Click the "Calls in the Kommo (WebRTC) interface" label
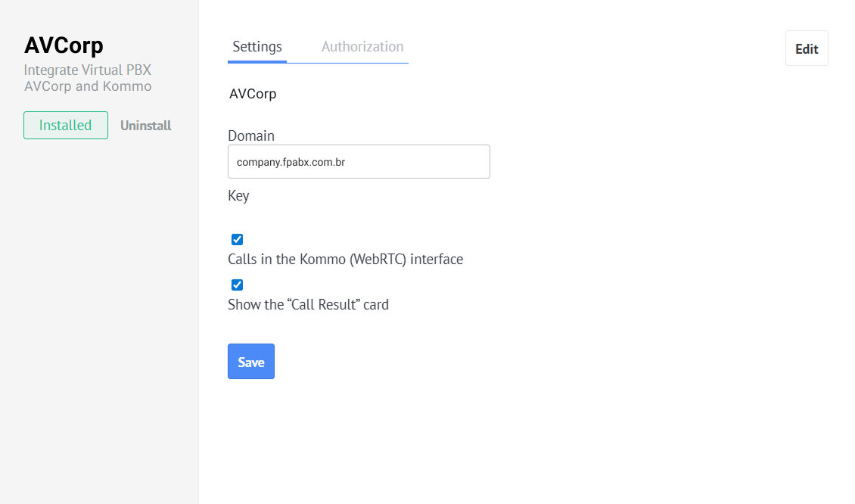The width and height of the screenshot is (855, 504). (345, 260)
